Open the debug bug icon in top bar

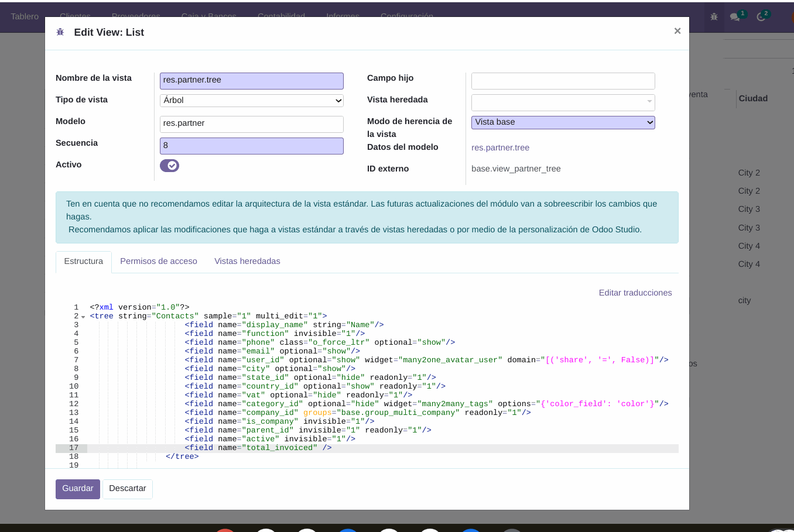[714, 16]
